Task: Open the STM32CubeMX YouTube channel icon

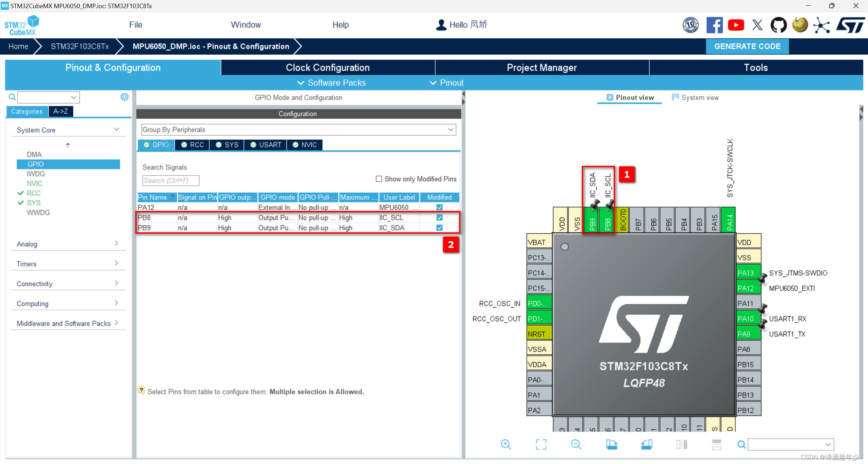Action: point(736,25)
